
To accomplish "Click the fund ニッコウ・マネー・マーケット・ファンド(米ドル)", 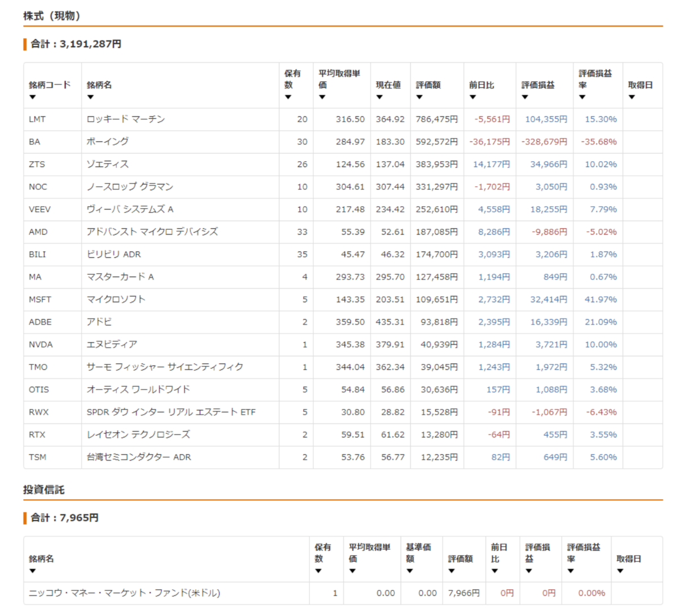I will point(124,593).
